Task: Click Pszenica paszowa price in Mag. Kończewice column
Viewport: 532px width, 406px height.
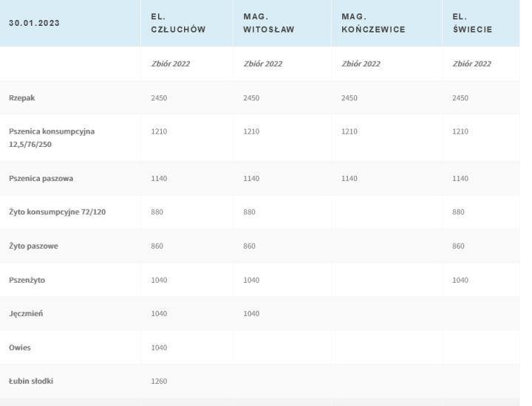Action: [352, 178]
